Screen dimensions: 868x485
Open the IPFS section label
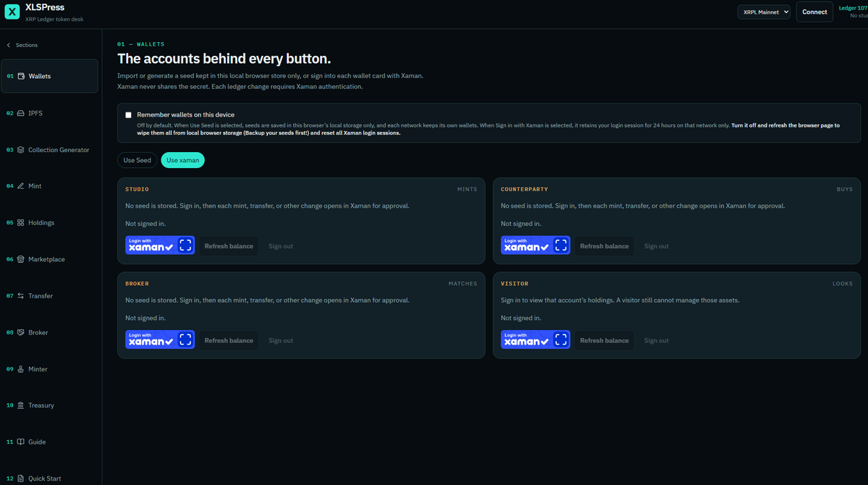35,113
